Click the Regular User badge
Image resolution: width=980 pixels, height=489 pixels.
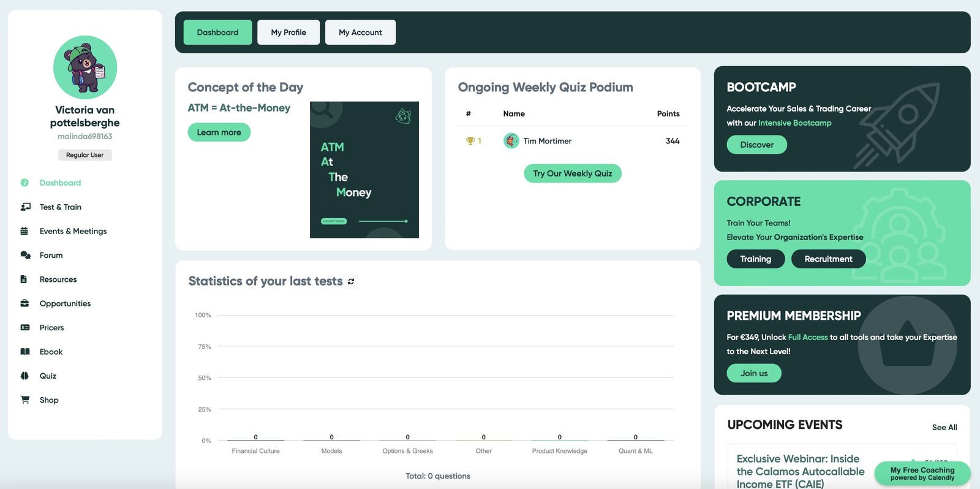coord(85,155)
